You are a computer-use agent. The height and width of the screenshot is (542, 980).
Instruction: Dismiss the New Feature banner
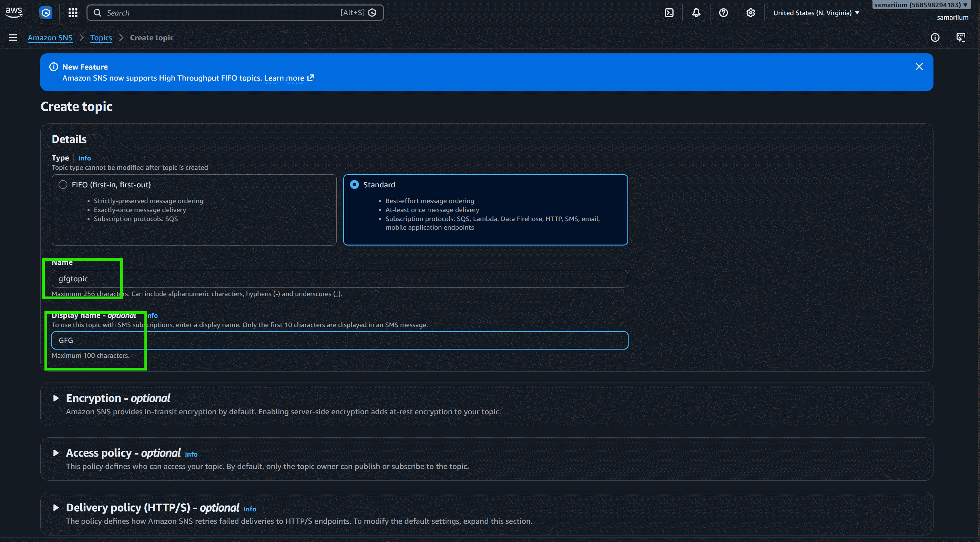coord(919,67)
